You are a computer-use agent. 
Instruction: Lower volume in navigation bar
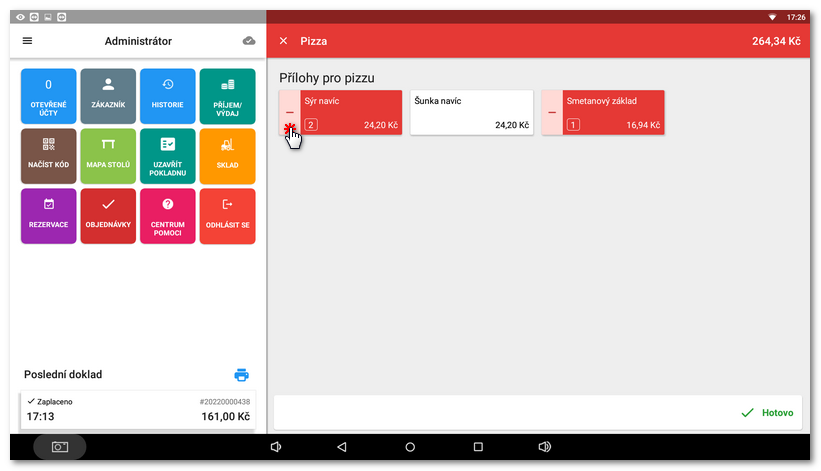tap(275, 447)
